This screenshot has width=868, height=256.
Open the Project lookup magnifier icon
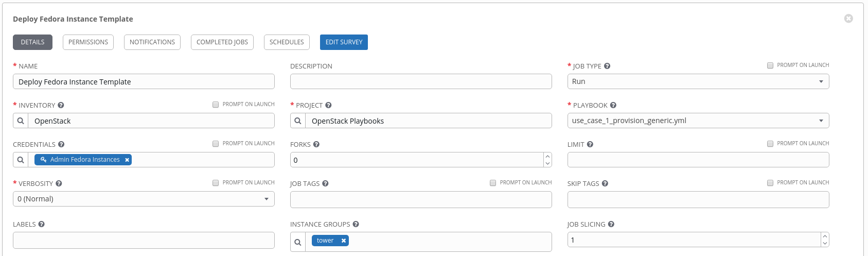(x=298, y=121)
